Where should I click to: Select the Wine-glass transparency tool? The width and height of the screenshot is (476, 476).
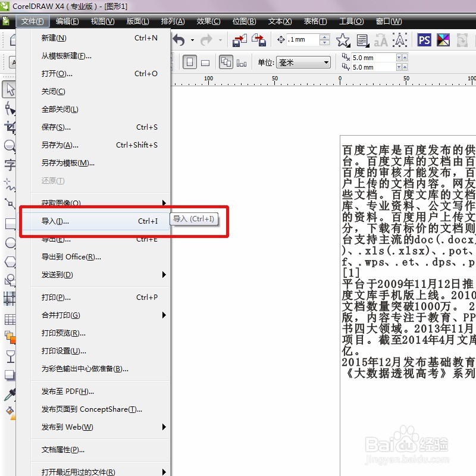[10, 356]
